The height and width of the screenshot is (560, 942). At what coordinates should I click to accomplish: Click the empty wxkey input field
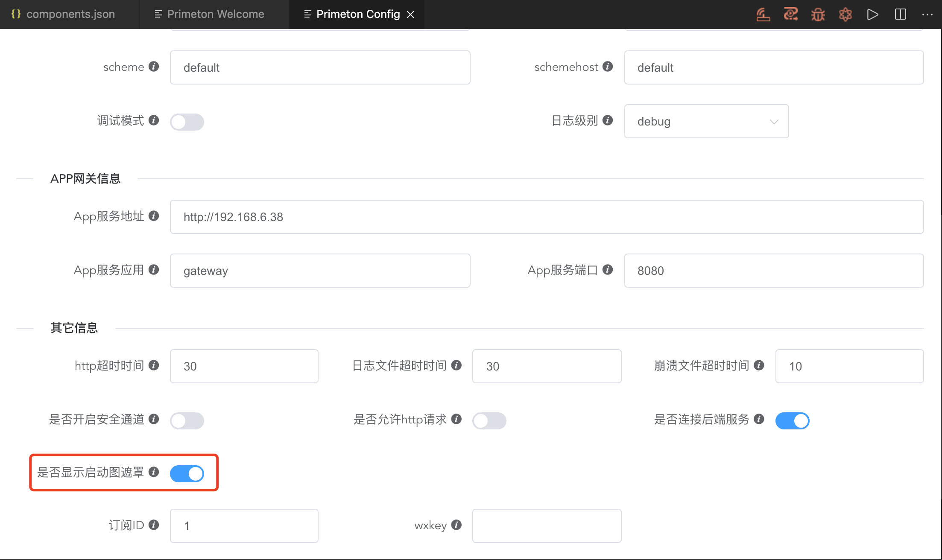[x=547, y=526]
